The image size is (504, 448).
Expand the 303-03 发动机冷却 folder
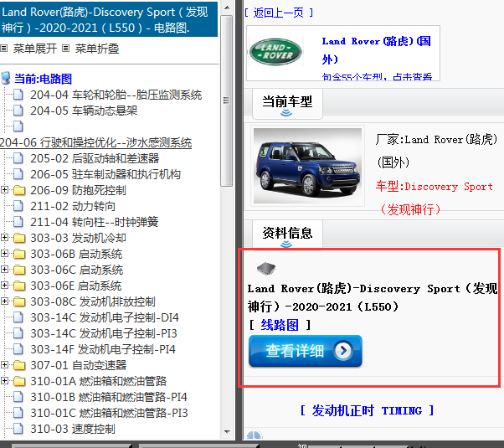(x=4, y=237)
